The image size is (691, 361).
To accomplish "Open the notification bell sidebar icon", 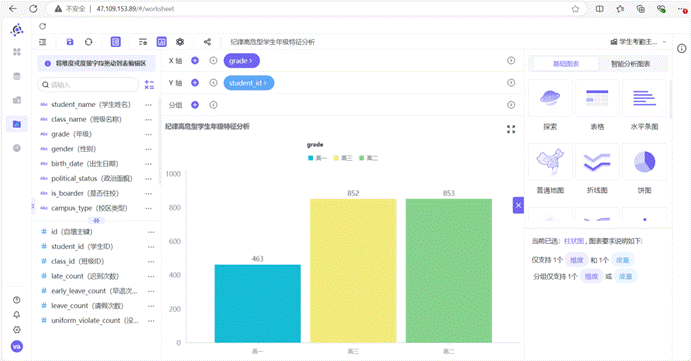I will coord(17,315).
